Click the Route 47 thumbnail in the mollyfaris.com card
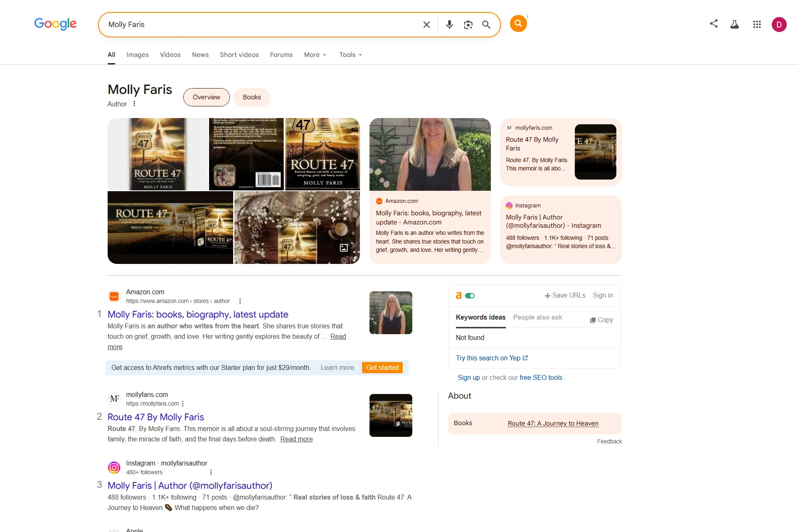 596,152
